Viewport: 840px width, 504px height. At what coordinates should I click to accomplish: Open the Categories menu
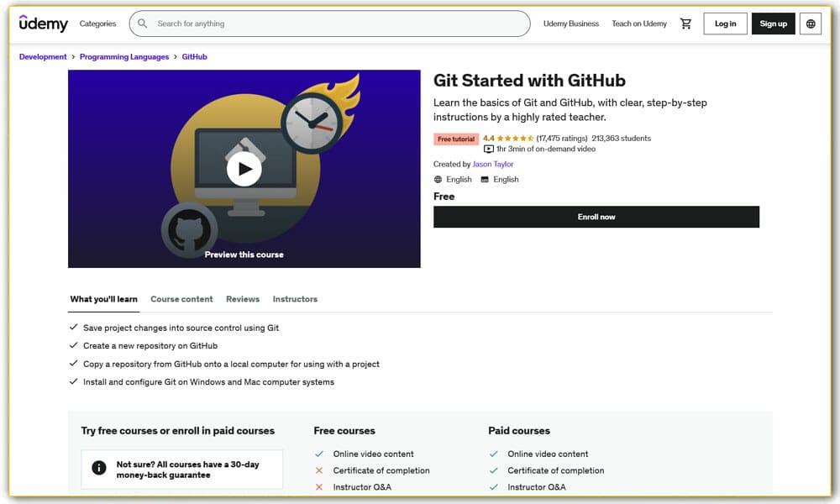[97, 24]
